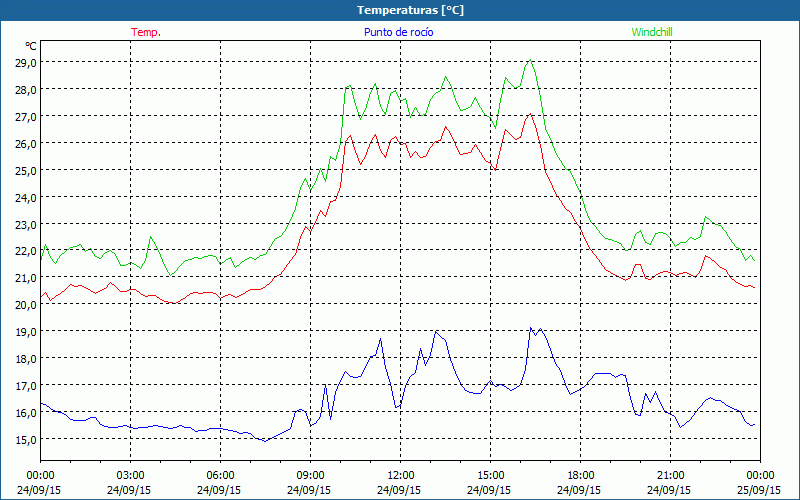Click the 22,0 y-axis value
Image resolution: width=800 pixels, height=500 pixels.
pyautogui.click(x=26, y=251)
